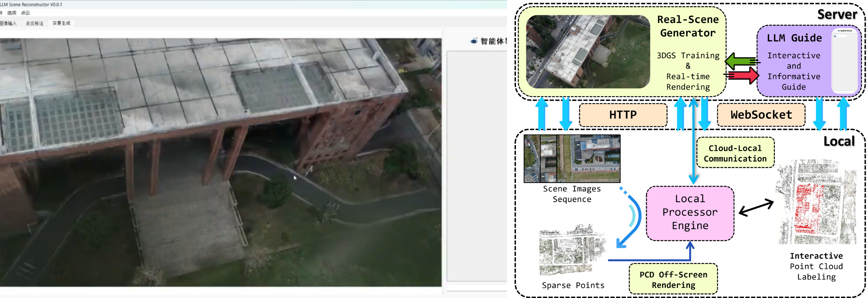868x298 pixels.
Task: Click the agent chat panel area
Action: (x=476, y=166)
